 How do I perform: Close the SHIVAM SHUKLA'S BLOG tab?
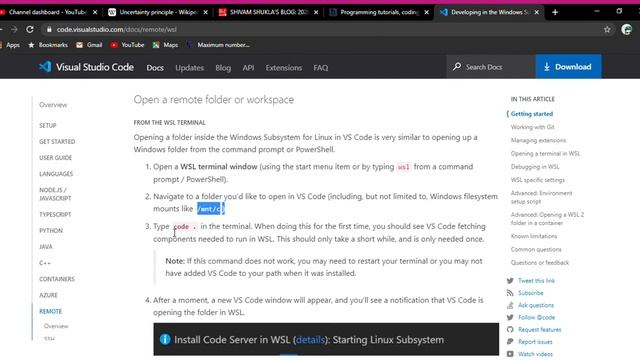point(316,12)
